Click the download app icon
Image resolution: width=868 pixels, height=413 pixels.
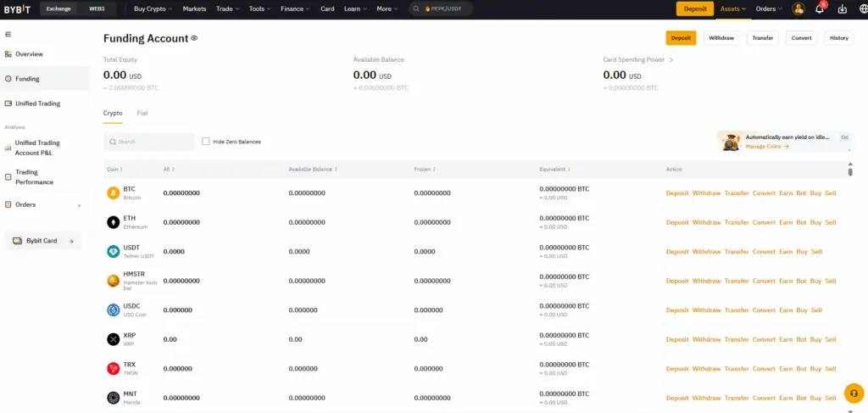coord(843,8)
